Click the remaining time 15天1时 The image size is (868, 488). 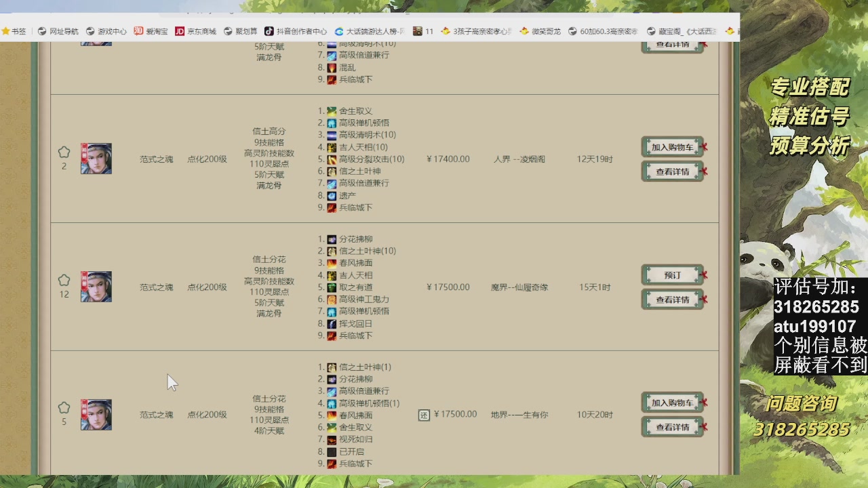tap(595, 287)
